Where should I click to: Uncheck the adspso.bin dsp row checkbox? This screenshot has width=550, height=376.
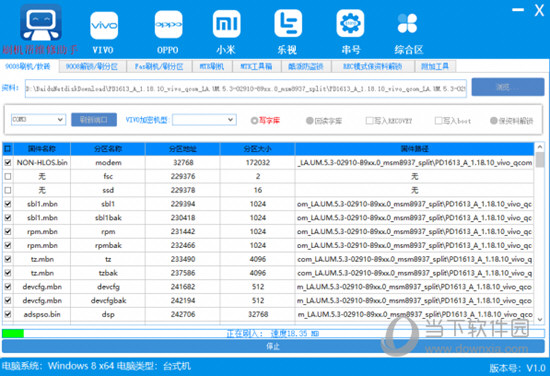point(8,314)
